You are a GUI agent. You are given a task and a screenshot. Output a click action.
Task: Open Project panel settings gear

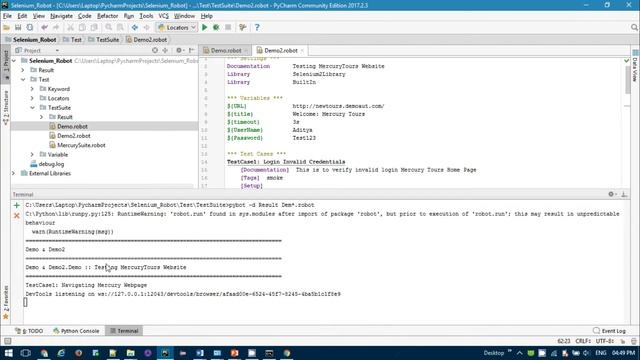(180, 50)
